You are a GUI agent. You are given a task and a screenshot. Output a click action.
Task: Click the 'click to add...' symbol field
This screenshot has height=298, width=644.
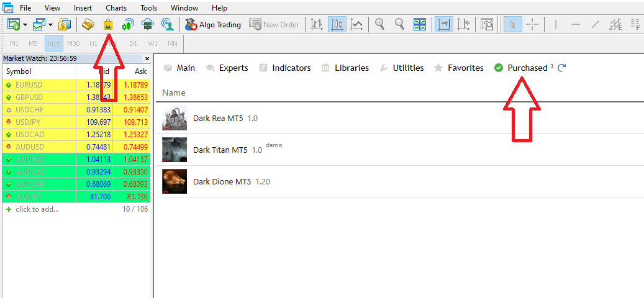pyautogui.click(x=37, y=209)
